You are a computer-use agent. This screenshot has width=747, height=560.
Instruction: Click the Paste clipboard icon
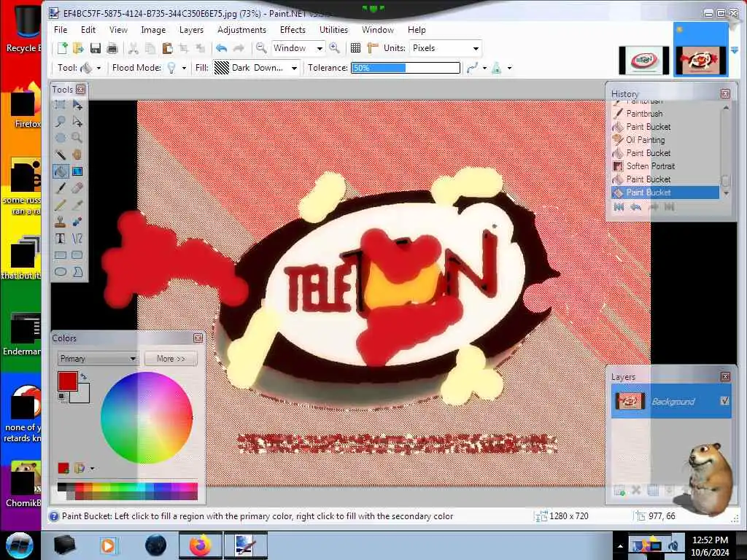(x=167, y=48)
